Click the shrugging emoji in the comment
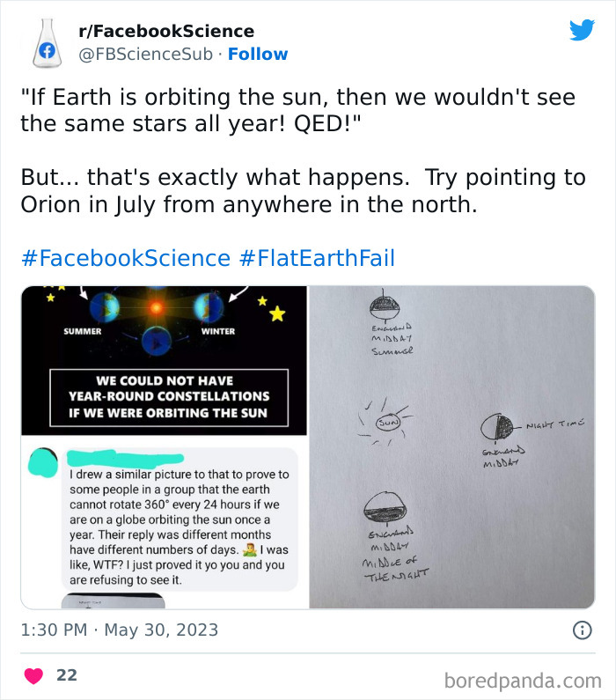Screen dimensions: 616x700 click(250, 550)
